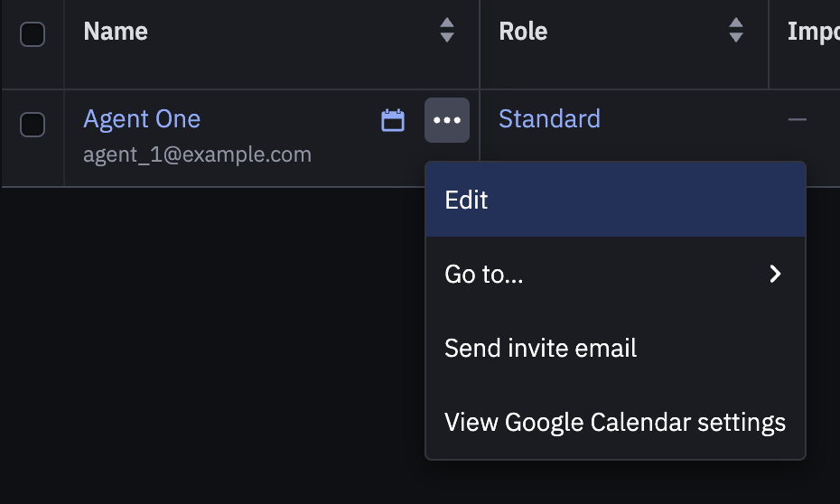Select the Go to... menu entry label
Image resolution: width=840 pixels, height=504 pixels.
pyautogui.click(x=484, y=275)
